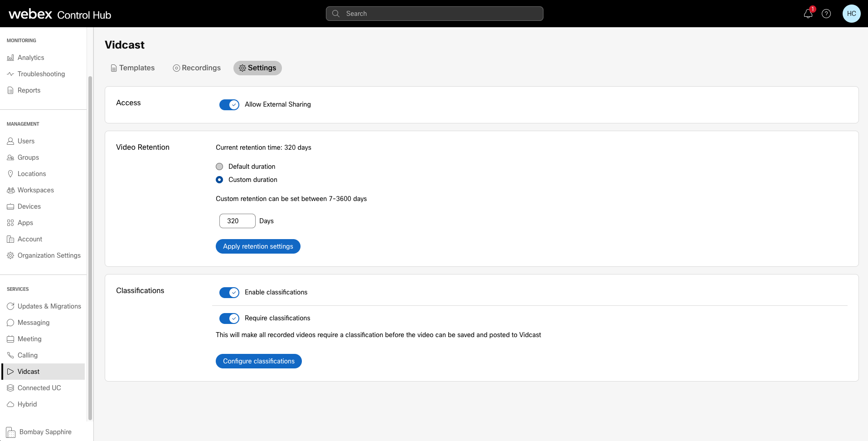Click the Users person icon
The image size is (868, 441).
coord(10,141)
